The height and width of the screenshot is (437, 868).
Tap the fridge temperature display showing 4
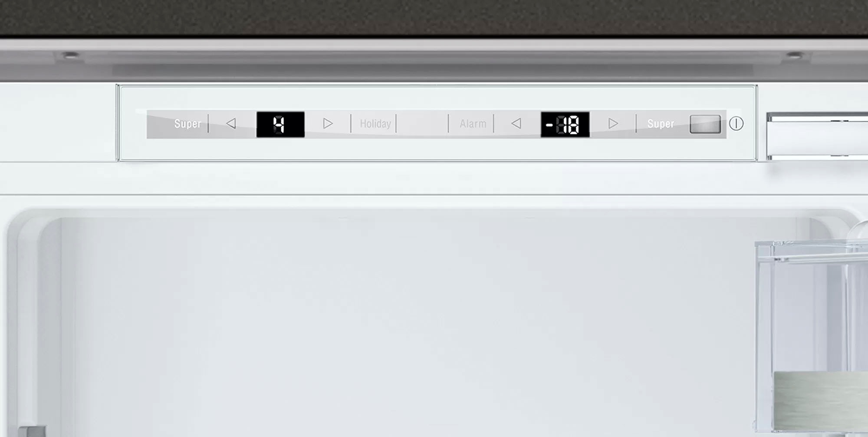click(x=280, y=125)
